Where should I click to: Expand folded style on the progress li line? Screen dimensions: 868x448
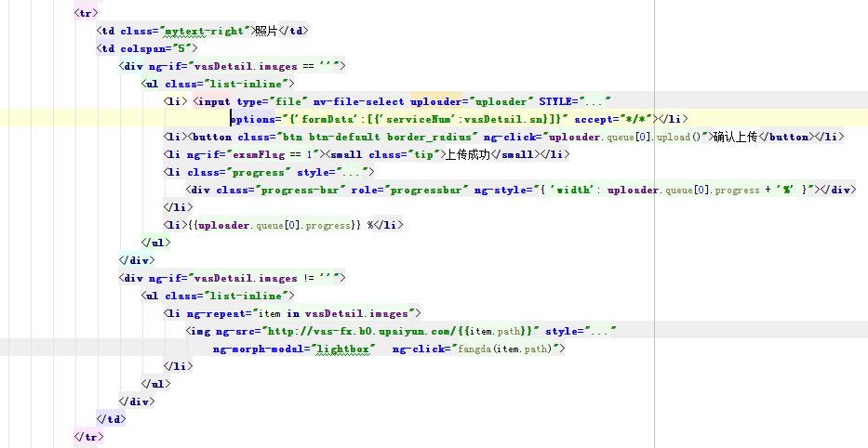351,172
